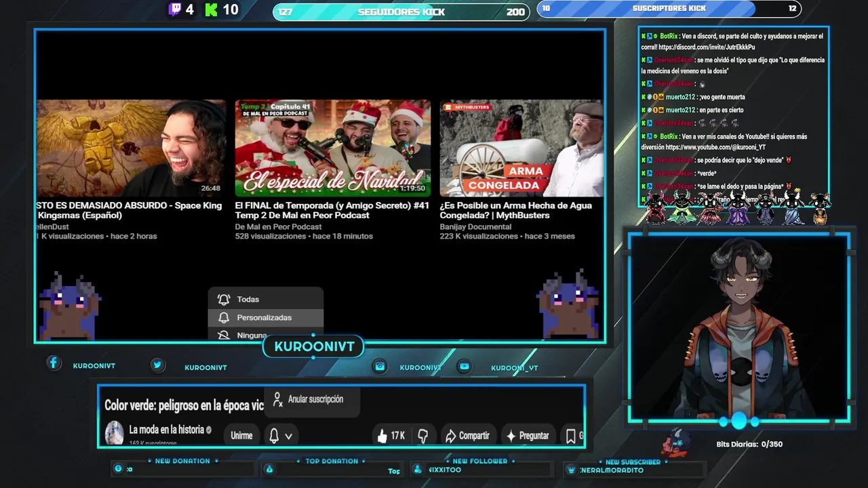
Task: Select Personalizadas notifications option
Action: tap(265, 317)
